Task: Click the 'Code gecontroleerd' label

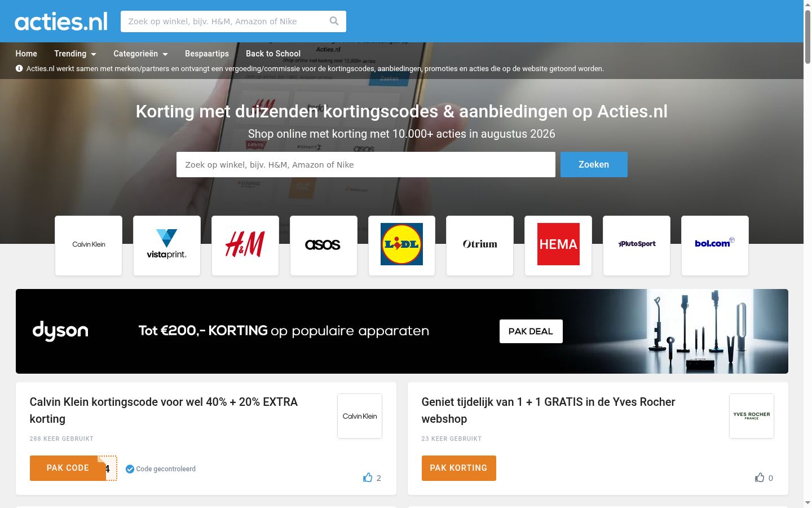Action: pyautogui.click(x=166, y=469)
